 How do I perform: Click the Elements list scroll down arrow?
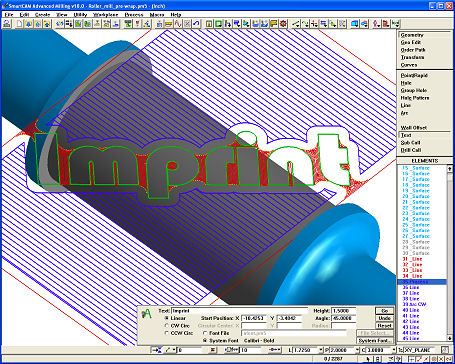click(x=449, y=338)
